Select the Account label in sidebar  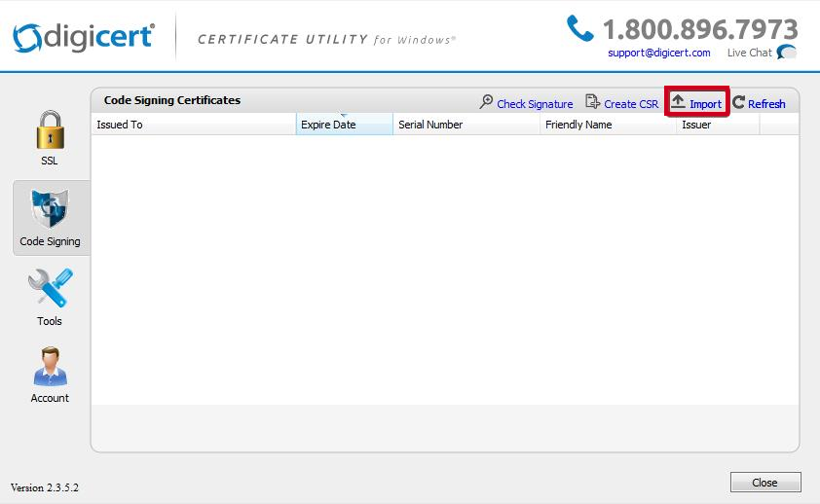(x=50, y=398)
